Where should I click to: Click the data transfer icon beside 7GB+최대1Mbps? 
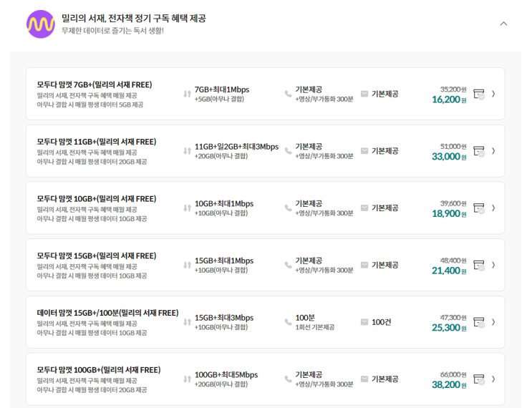tap(187, 94)
